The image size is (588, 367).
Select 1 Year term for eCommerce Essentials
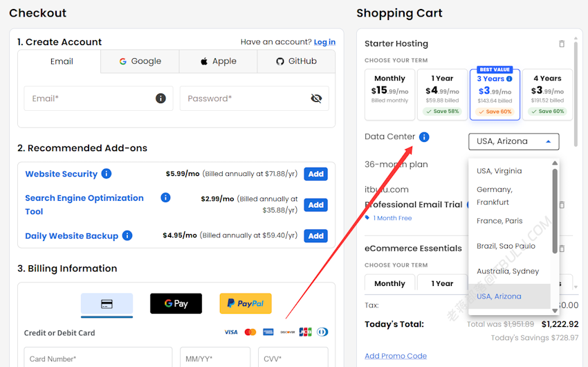pos(442,283)
